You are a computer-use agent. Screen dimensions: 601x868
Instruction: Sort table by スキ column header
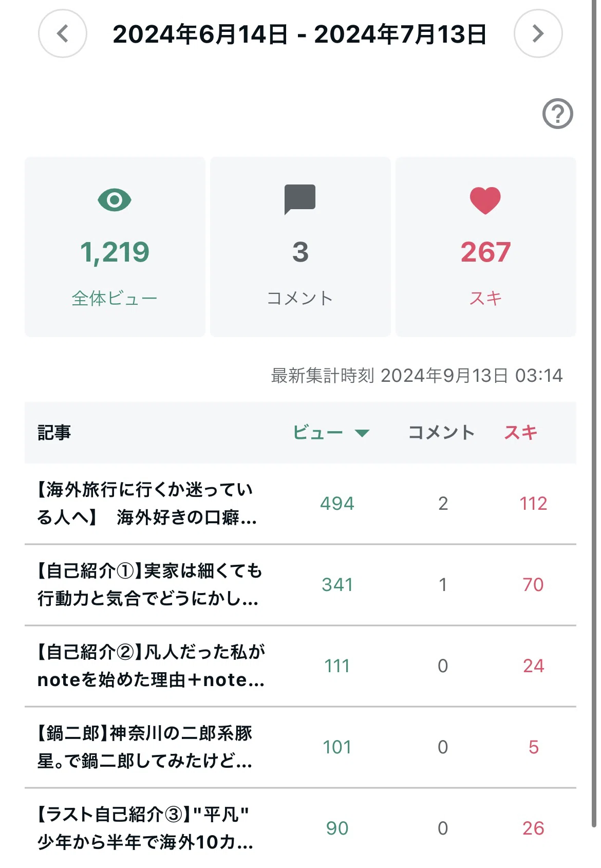[520, 433]
